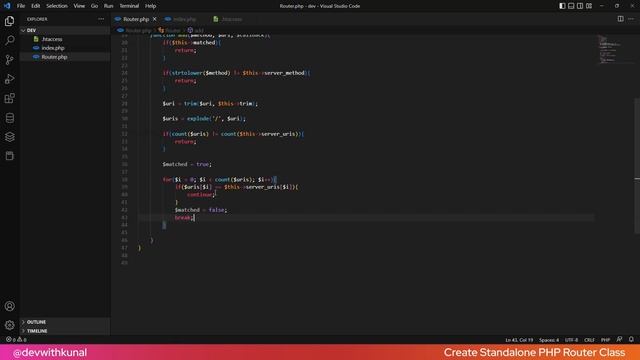Screen dimensions: 640x360
Task: Click the VS Code logo in title bar
Action: [7, 6]
